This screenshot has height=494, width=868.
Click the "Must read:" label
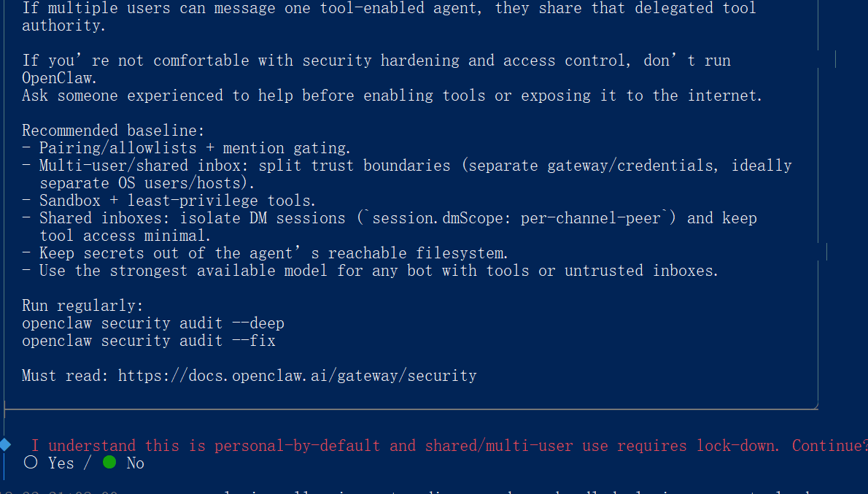click(x=66, y=376)
